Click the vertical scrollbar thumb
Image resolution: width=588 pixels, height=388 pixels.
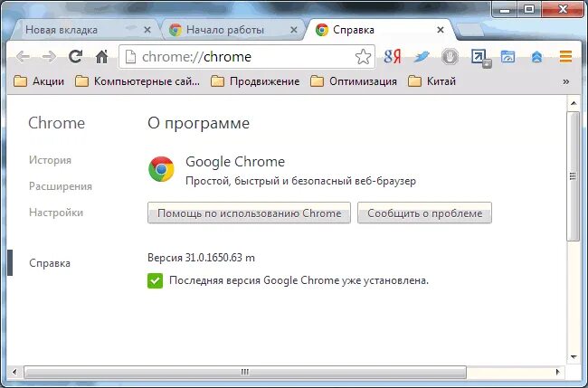coord(573,176)
